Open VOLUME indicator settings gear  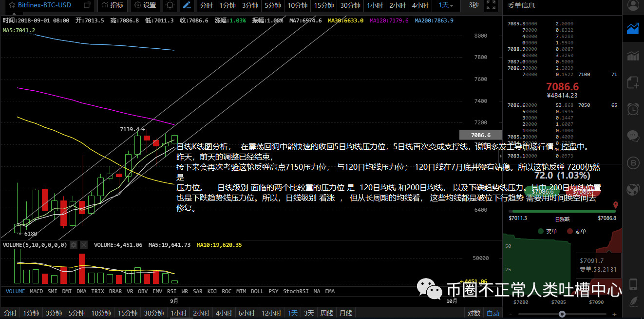pyautogui.click(x=74, y=245)
